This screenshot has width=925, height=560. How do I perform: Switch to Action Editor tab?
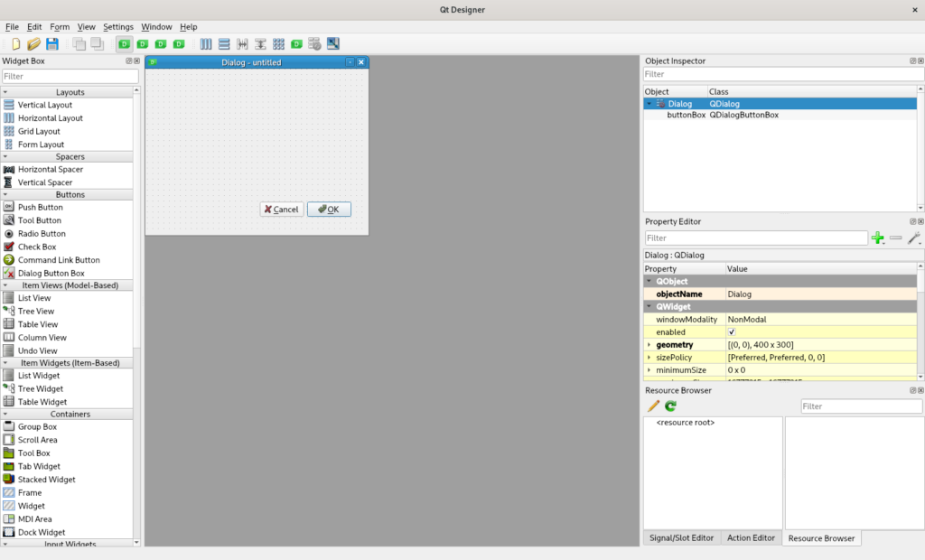pos(751,538)
